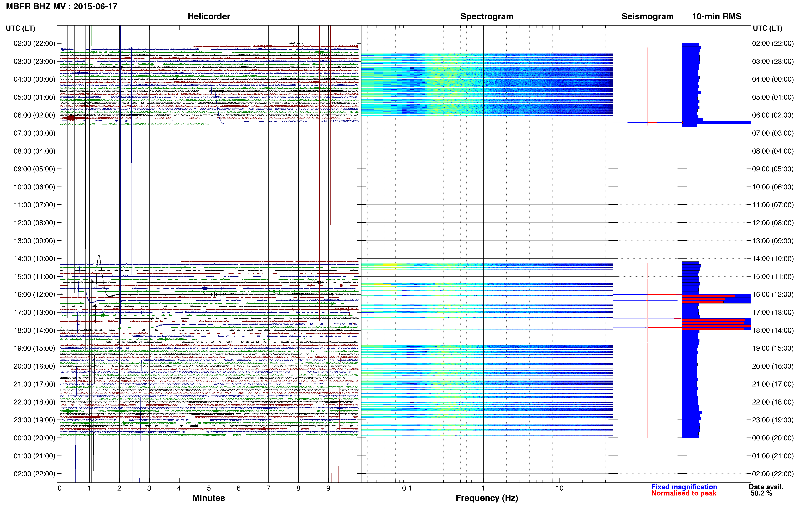The image size is (812, 508).
Task: Click left axis label '06:00 (02:00)'
Action: (34, 115)
